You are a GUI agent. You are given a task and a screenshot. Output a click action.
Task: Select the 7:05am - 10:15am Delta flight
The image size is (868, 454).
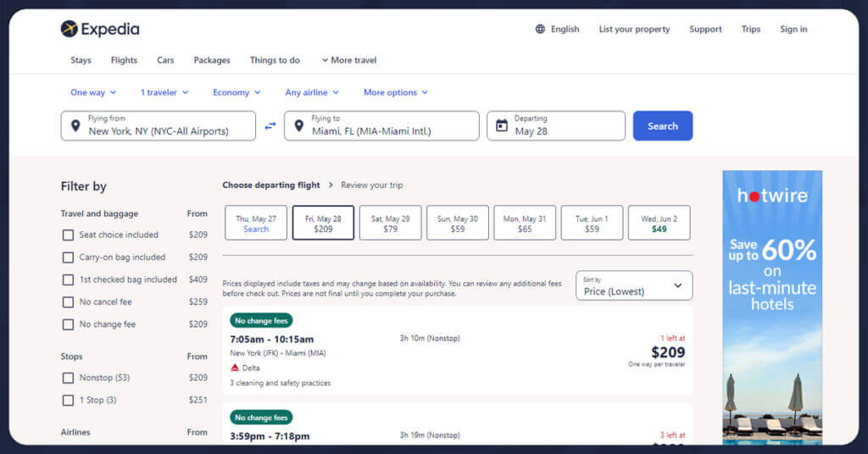coord(457,350)
